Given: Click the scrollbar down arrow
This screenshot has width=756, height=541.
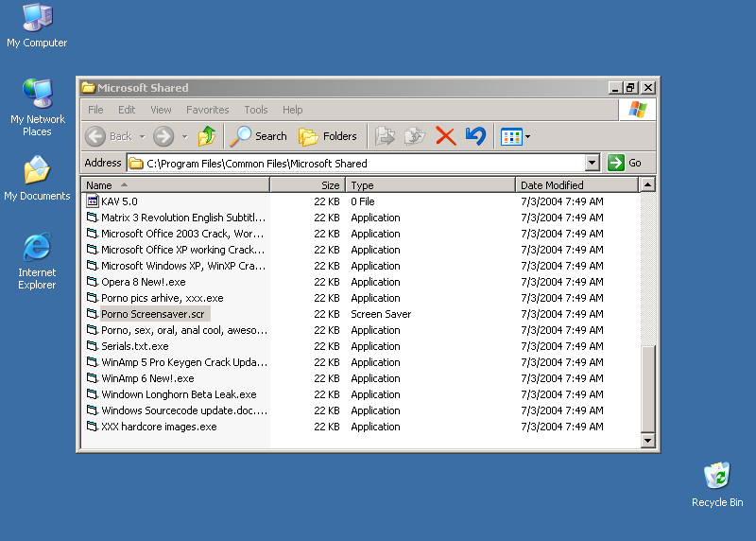Looking at the screenshot, I should [x=647, y=440].
